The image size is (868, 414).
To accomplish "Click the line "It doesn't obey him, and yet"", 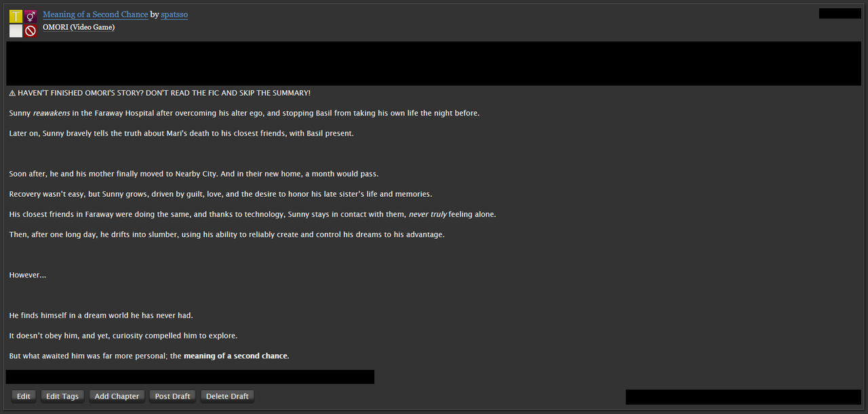I will tap(123, 336).
